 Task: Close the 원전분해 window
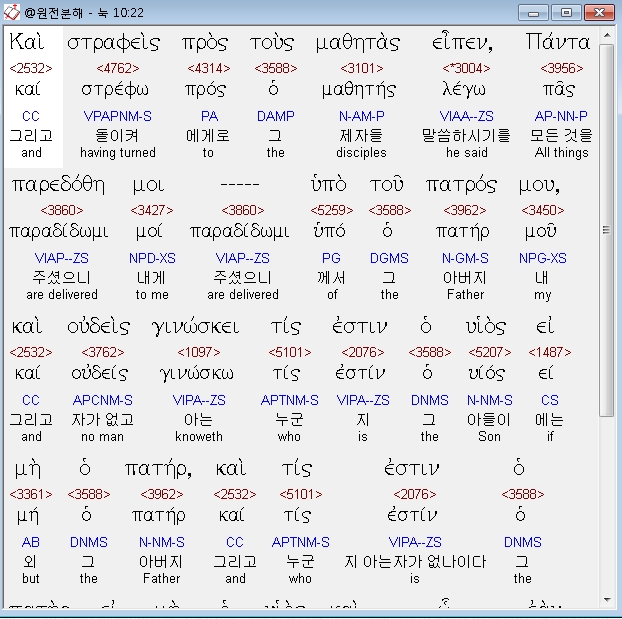(x=599, y=13)
